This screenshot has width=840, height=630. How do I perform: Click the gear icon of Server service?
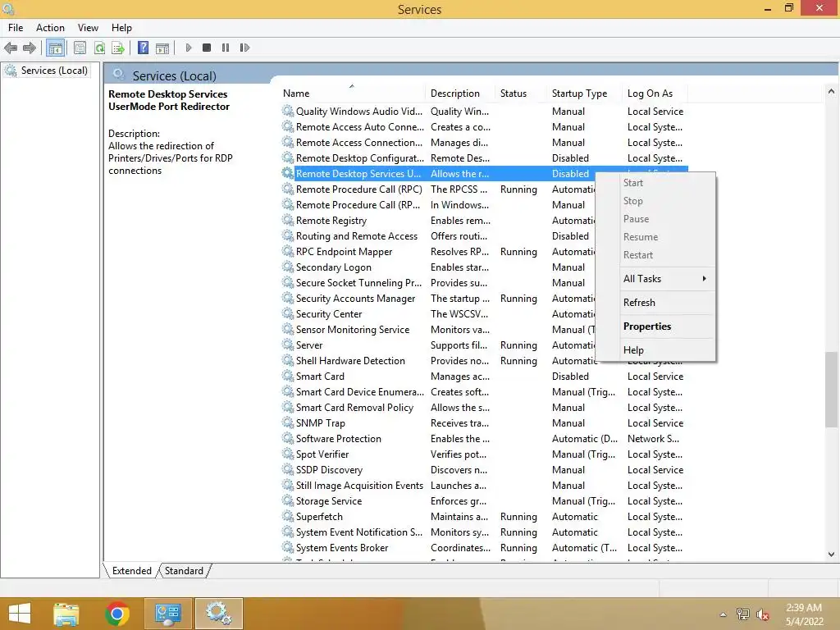click(x=288, y=345)
